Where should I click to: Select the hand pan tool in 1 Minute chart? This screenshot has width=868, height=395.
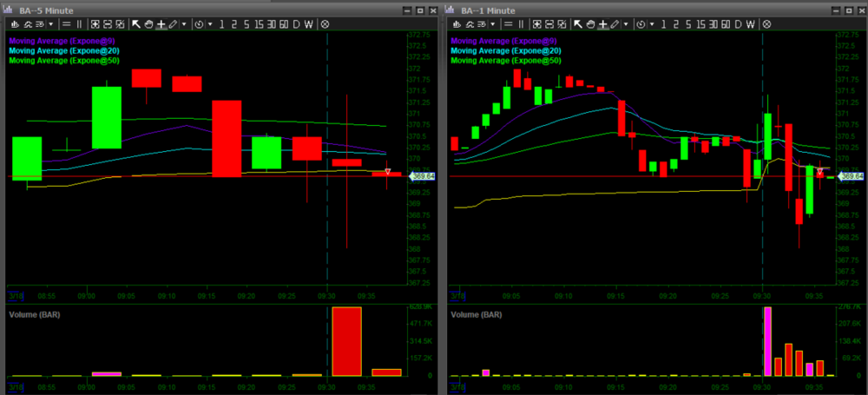[591, 24]
